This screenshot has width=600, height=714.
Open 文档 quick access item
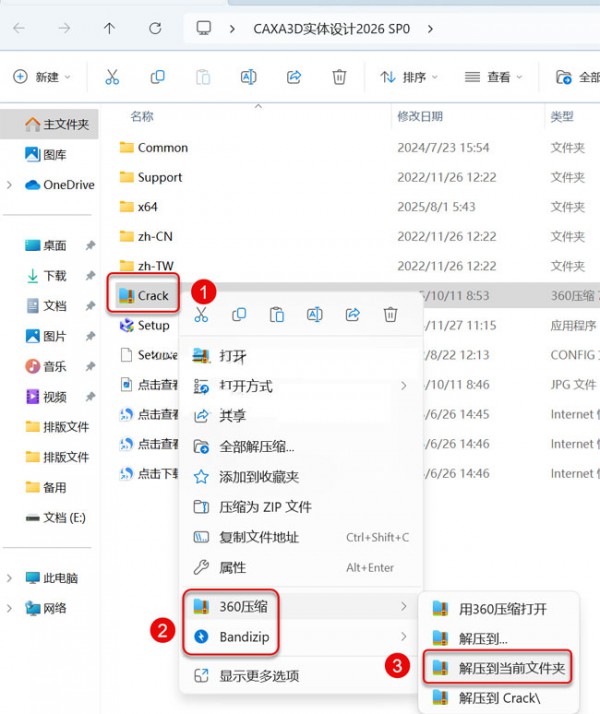coord(46,306)
